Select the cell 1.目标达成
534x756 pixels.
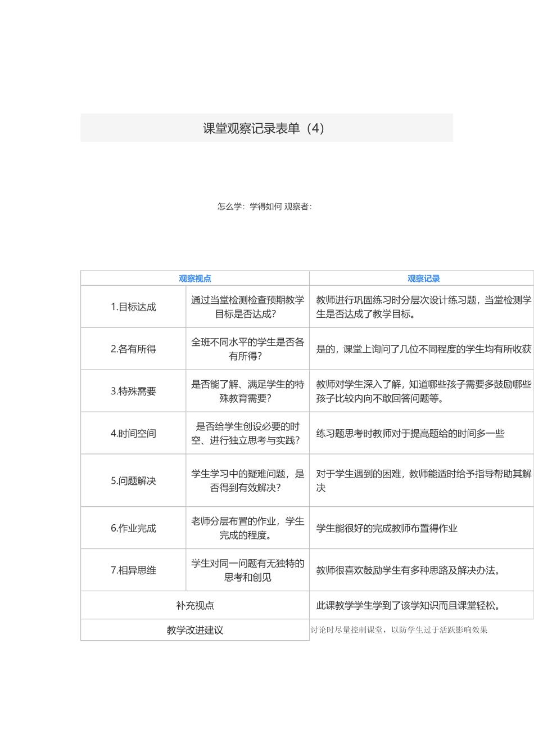click(x=133, y=307)
